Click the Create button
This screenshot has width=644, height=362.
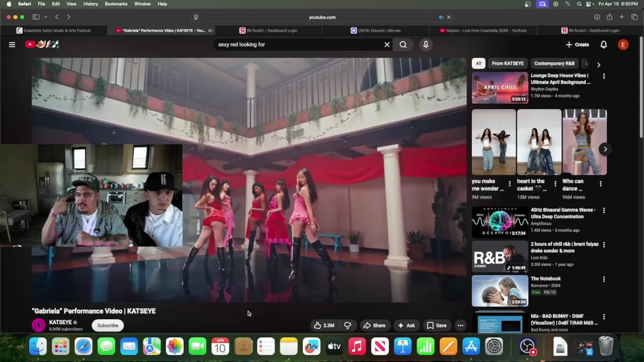(577, 45)
